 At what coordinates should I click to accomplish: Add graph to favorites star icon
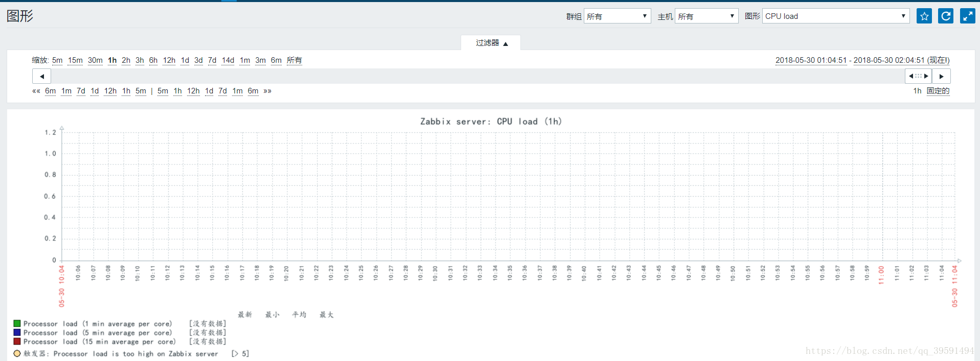pyautogui.click(x=924, y=16)
